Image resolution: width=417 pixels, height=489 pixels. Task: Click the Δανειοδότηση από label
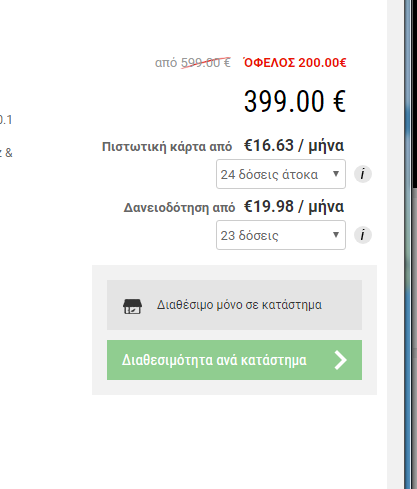179,208
